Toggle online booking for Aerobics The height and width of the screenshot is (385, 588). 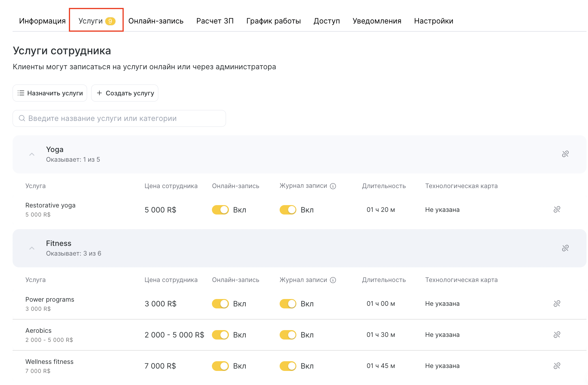pos(220,335)
